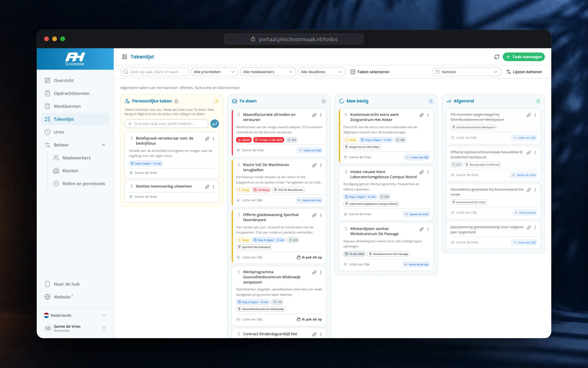Open options for Jaarplanning glasbewassing task
The height and width of the screenshot is (368, 588).
pyautogui.click(x=535, y=228)
